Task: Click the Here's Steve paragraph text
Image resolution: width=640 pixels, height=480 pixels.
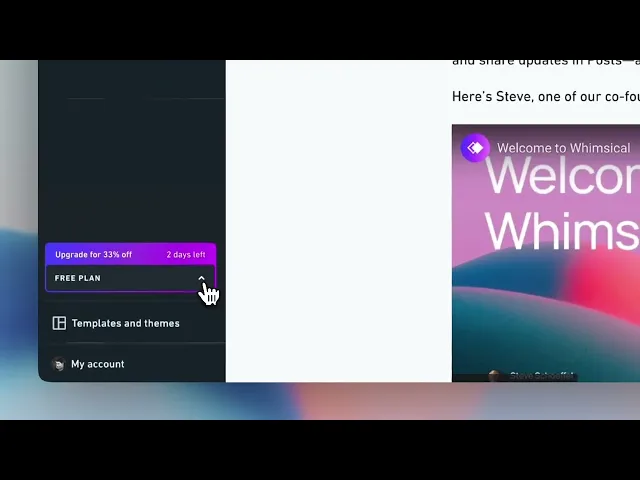Action: pyautogui.click(x=546, y=97)
